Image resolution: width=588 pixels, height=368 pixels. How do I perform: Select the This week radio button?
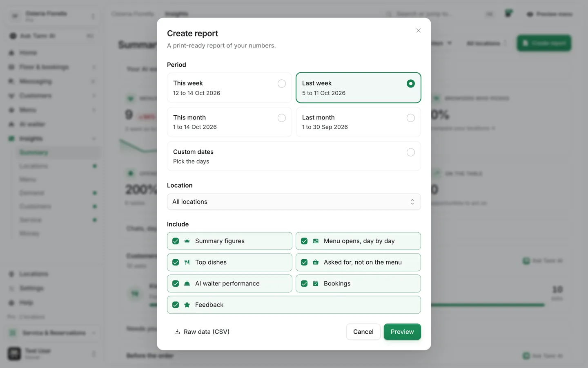coord(282,83)
